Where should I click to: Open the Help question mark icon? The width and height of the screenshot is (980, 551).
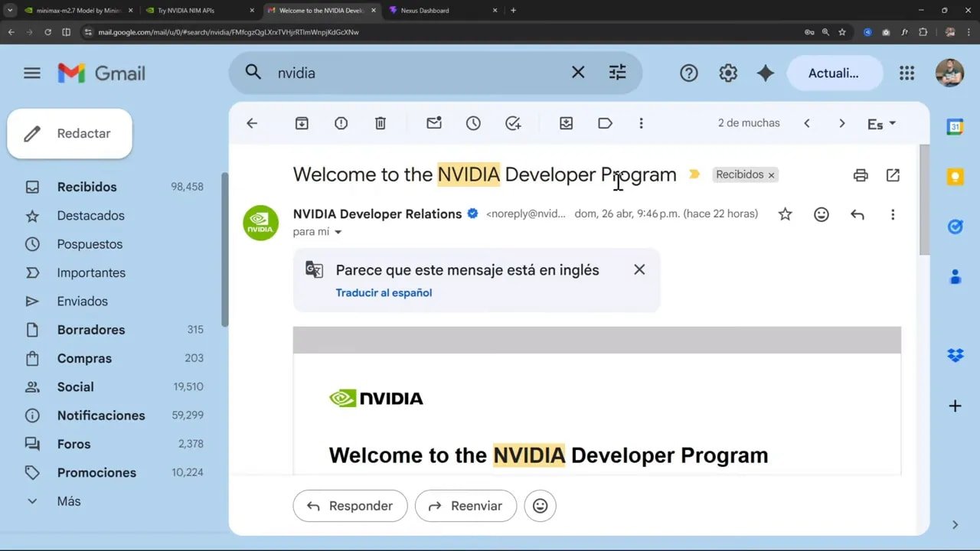689,73
